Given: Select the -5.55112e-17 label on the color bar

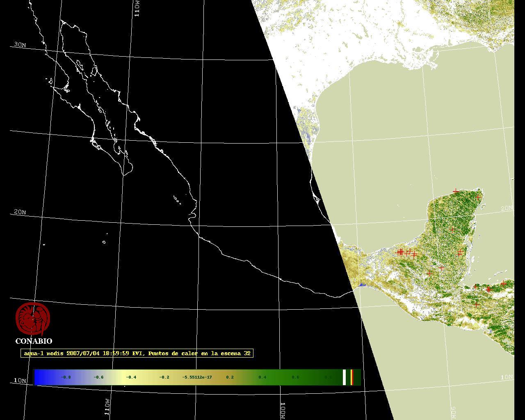Looking at the screenshot, I should (197, 377).
